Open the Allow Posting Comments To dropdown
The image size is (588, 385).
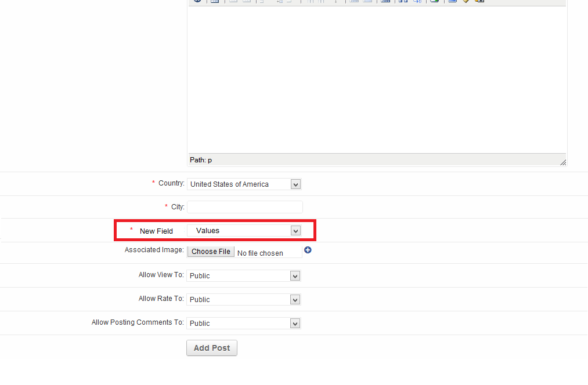click(244, 324)
